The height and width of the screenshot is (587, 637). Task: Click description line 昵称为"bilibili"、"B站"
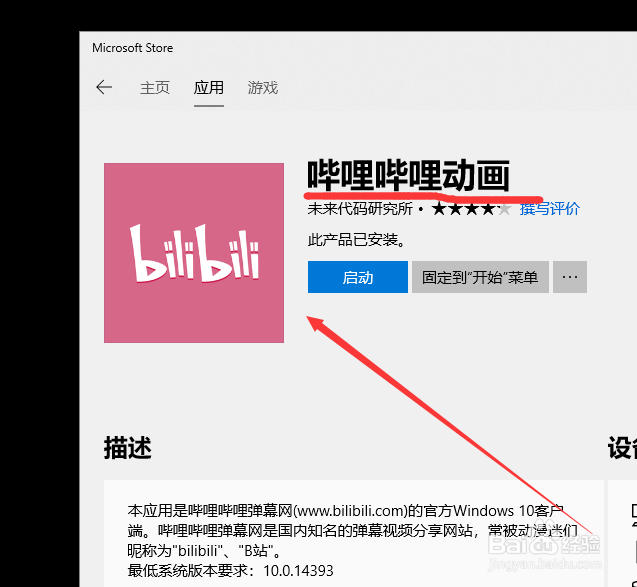click(204, 551)
